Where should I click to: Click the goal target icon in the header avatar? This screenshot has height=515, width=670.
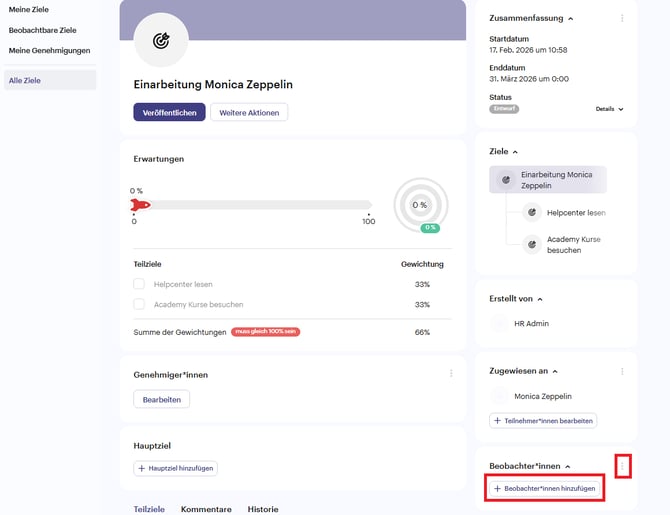point(161,41)
